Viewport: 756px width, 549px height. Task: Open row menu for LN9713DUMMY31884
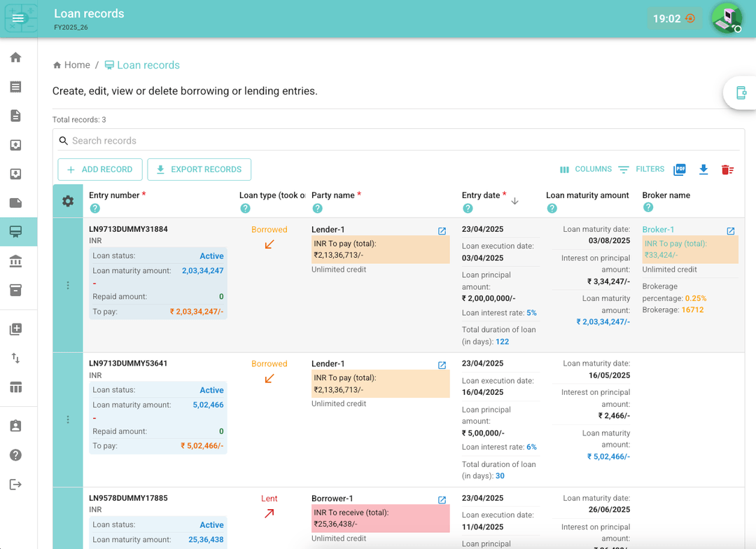(68, 285)
